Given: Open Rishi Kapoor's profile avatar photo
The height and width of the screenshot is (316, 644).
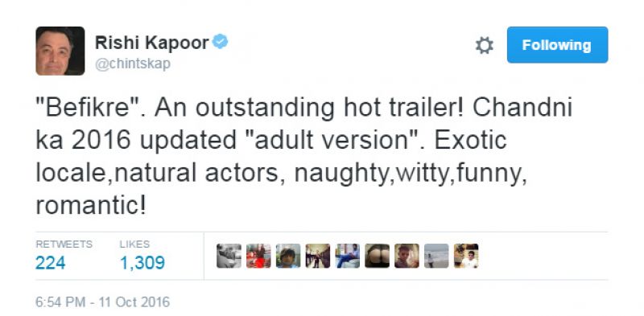Looking at the screenshot, I should [x=60, y=51].
